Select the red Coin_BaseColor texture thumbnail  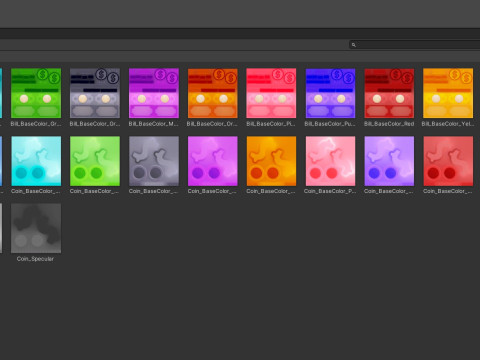click(x=448, y=161)
